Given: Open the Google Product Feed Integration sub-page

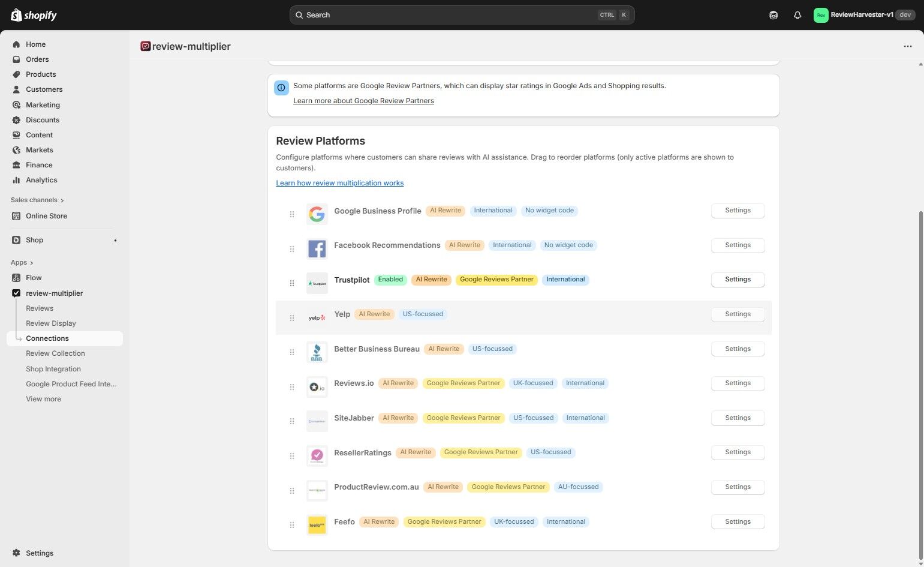Looking at the screenshot, I should tap(71, 384).
